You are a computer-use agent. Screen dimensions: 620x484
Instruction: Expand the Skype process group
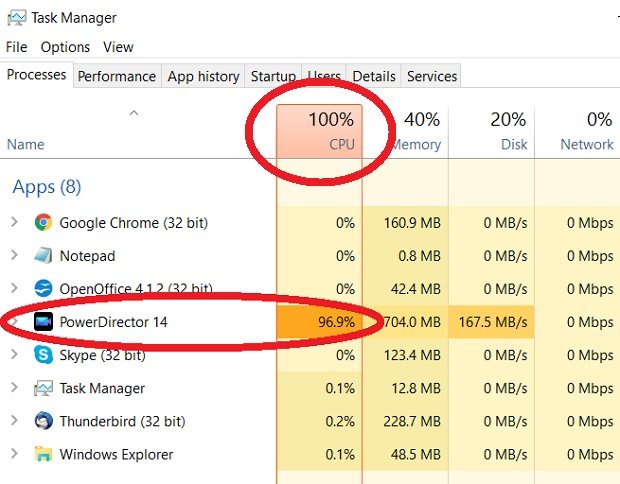15,354
